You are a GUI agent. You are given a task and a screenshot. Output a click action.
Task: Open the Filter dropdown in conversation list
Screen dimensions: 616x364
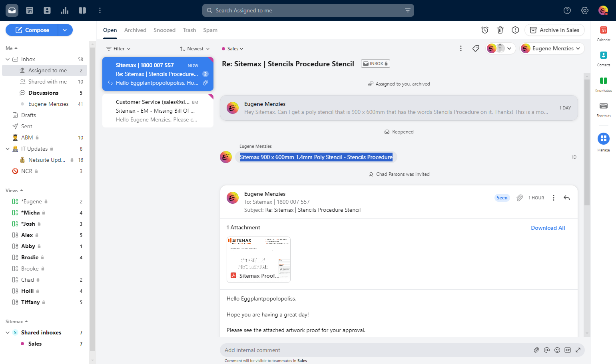click(x=118, y=49)
